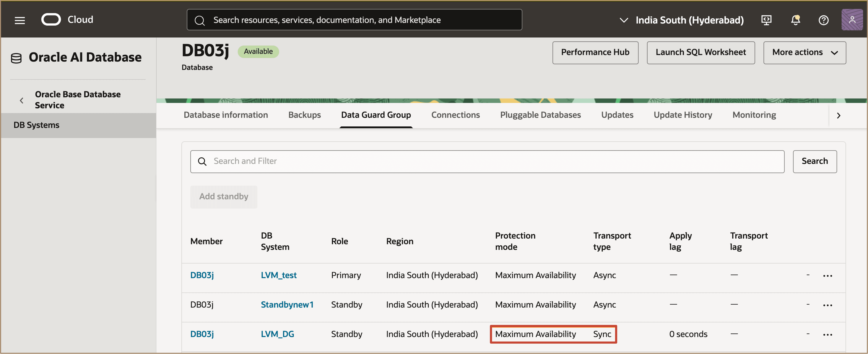Open the help question mark icon

coord(823,20)
